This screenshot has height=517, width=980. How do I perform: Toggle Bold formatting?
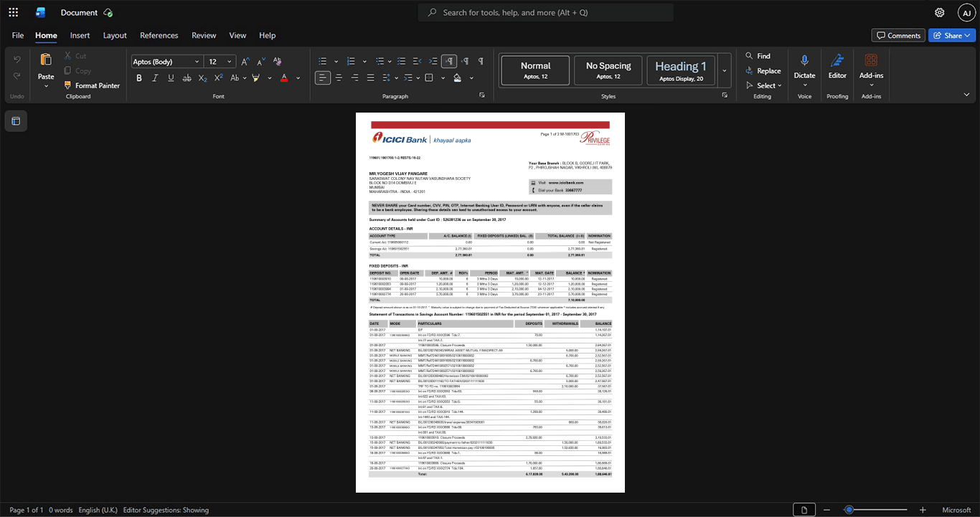pos(139,78)
